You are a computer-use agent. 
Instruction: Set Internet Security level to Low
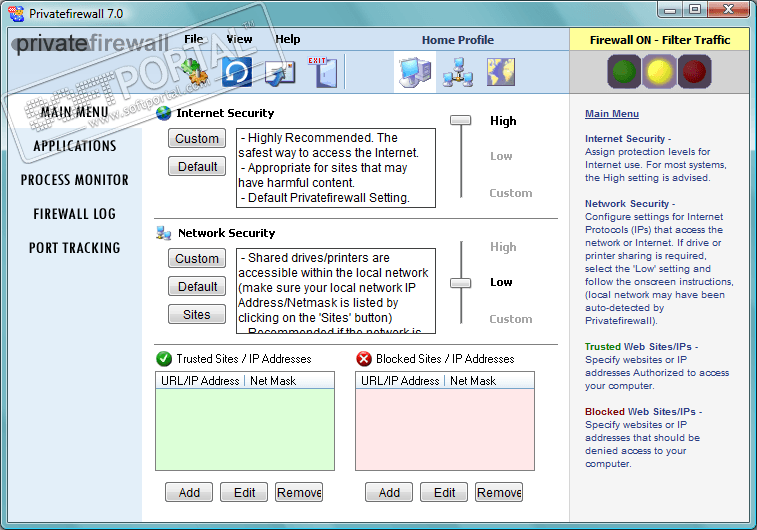click(x=501, y=156)
